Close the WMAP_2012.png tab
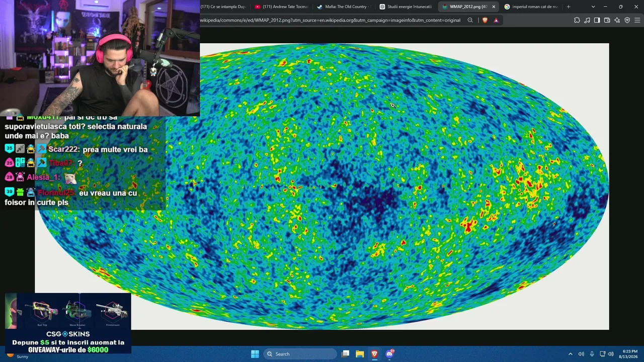 click(x=494, y=7)
